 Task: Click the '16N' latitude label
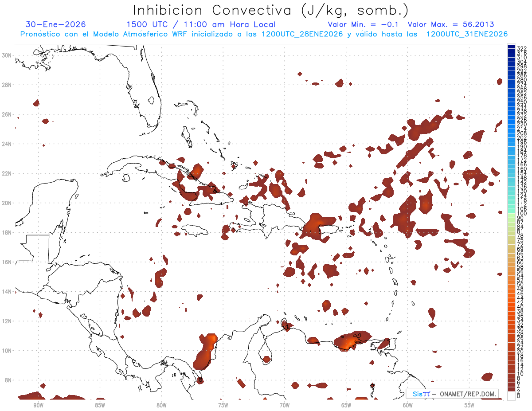coord(6,262)
